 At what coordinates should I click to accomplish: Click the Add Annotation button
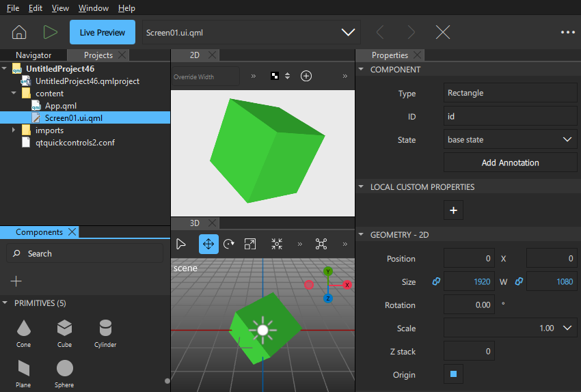pos(510,163)
